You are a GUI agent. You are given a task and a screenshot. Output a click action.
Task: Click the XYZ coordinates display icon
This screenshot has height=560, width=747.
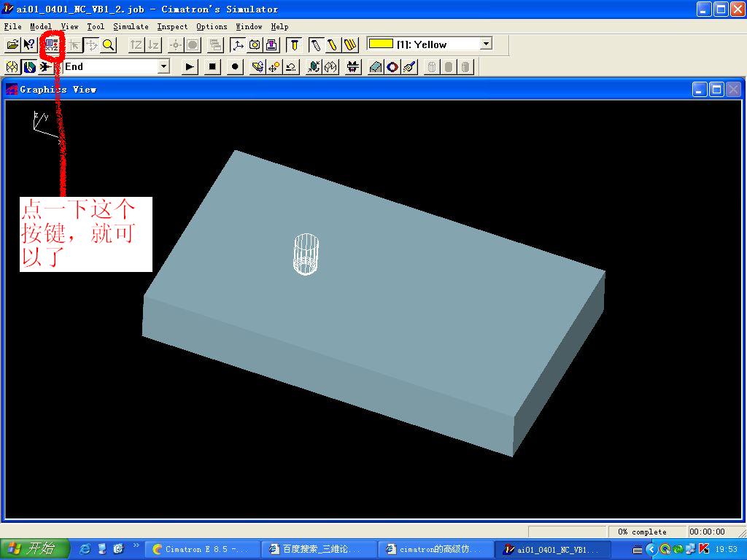[52, 45]
